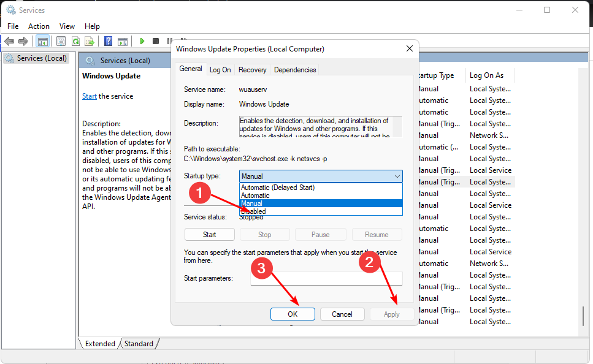Image resolution: width=593 pixels, height=364 pixels.
Task: Collapse the Startup type dropdown arrow
Action: click(x=397, y=176)
